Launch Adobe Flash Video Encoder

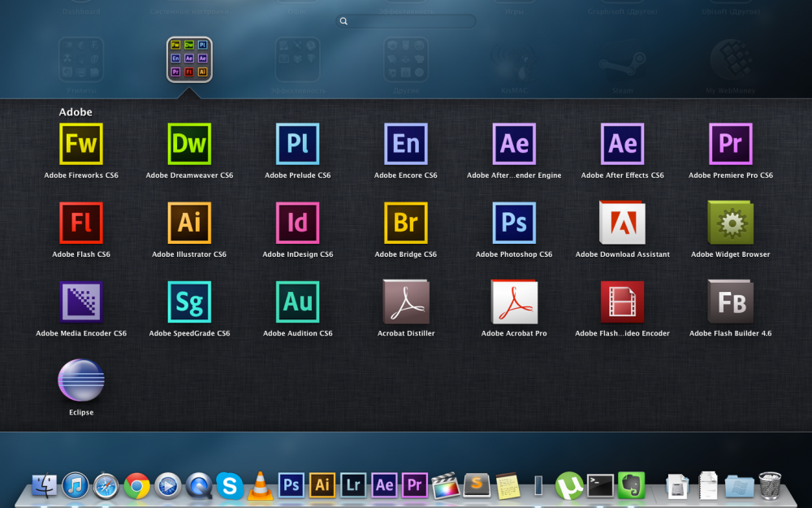[x=622, y=302]
